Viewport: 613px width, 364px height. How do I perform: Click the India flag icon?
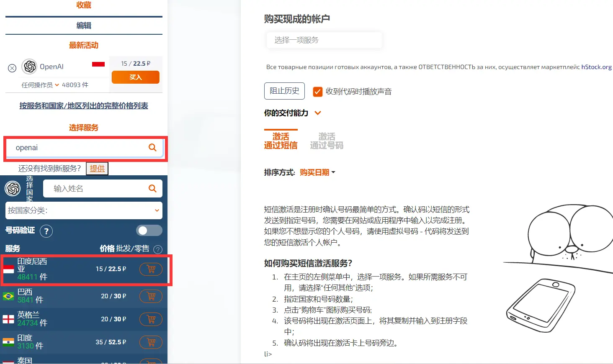pyautogui.click(x=8, y=342)
